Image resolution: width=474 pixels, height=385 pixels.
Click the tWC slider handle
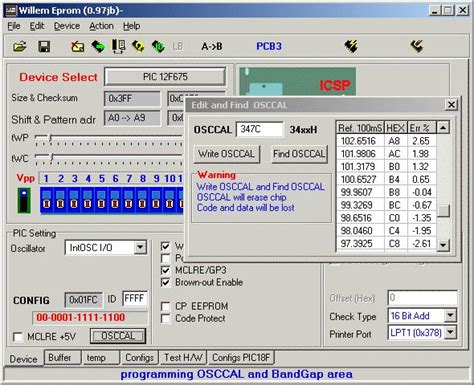[x=52, y=157]
